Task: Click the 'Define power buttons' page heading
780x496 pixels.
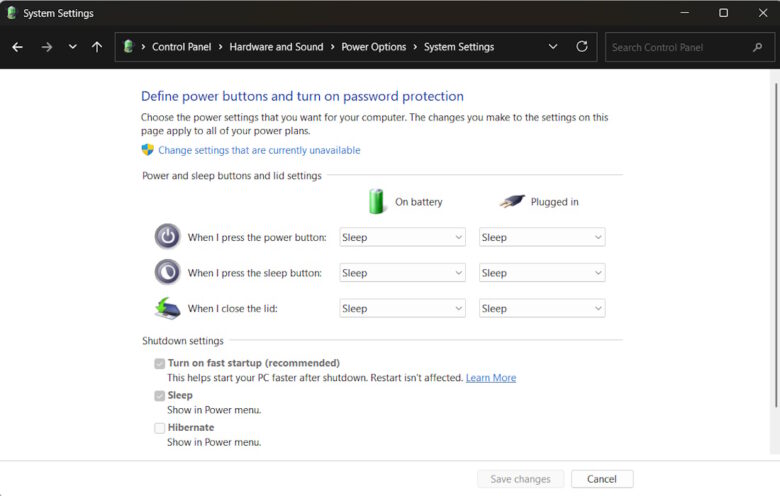Action: 302,96
